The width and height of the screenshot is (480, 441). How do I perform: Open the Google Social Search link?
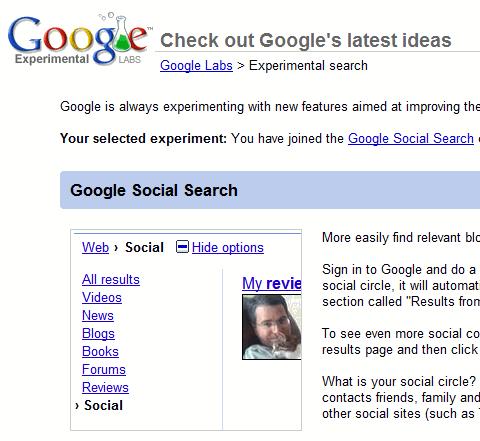411,138
